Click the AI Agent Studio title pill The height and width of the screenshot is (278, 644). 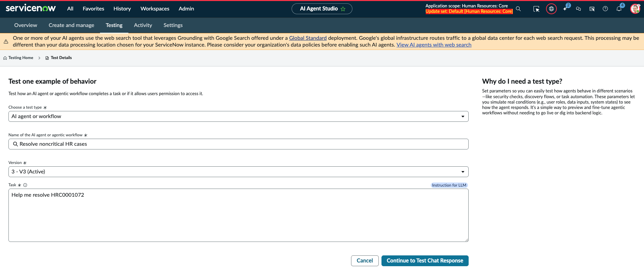pos(322,9)
